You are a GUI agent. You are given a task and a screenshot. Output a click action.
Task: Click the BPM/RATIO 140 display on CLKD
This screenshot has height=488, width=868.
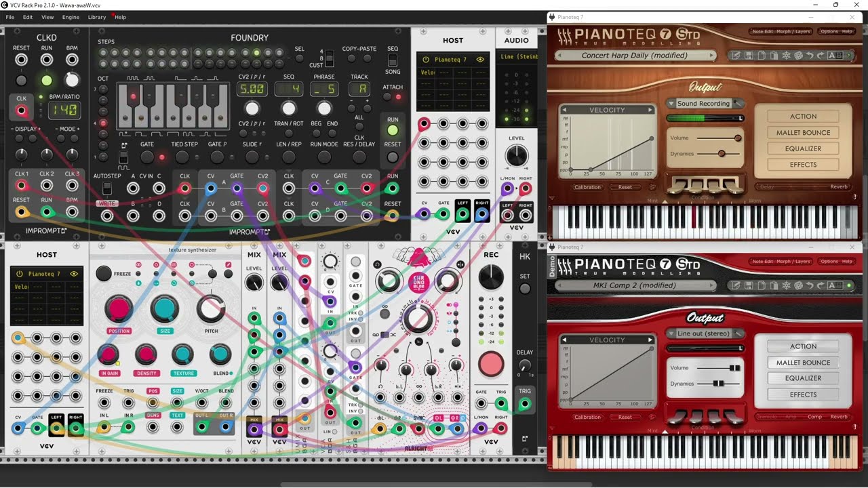pos(64,110)
